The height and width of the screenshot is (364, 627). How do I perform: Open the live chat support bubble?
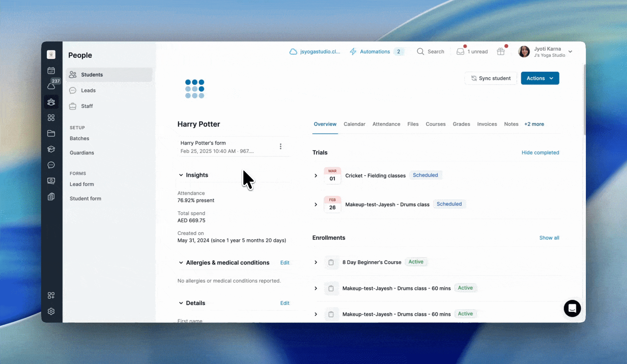tap(572, 308)
